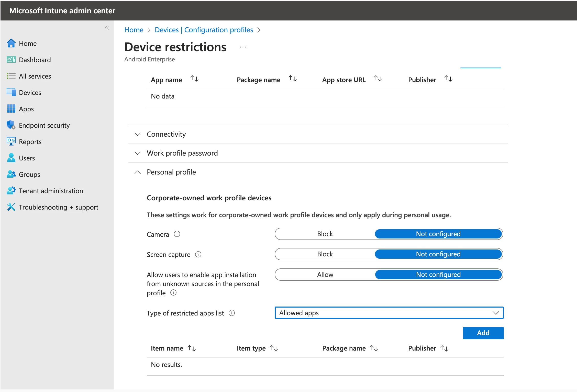
Task: Click the Add button
Action: pos(483,333)
